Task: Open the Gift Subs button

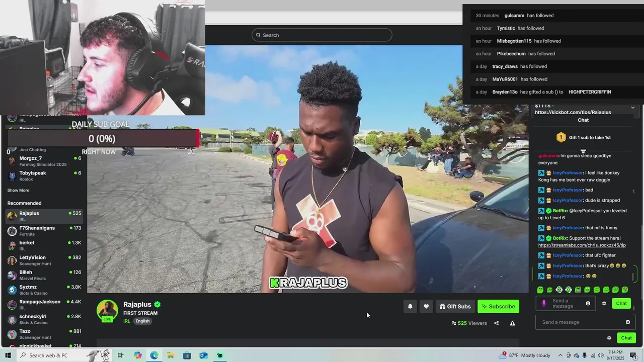Action: pos(455,306)
